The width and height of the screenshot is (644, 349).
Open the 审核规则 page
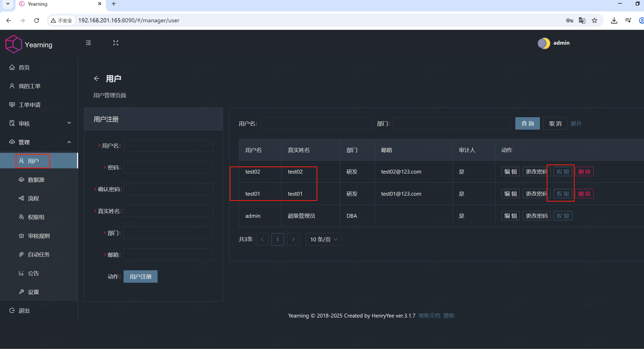point(39,236)
